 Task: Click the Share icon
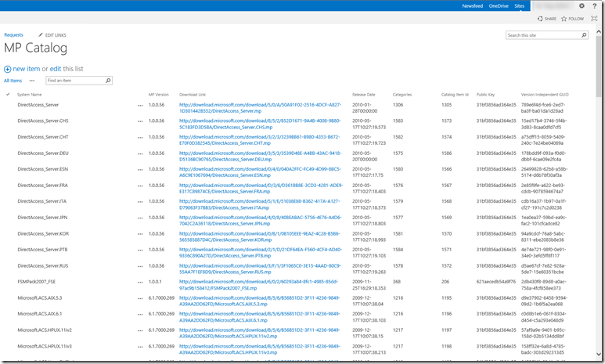tap(540, 19)
